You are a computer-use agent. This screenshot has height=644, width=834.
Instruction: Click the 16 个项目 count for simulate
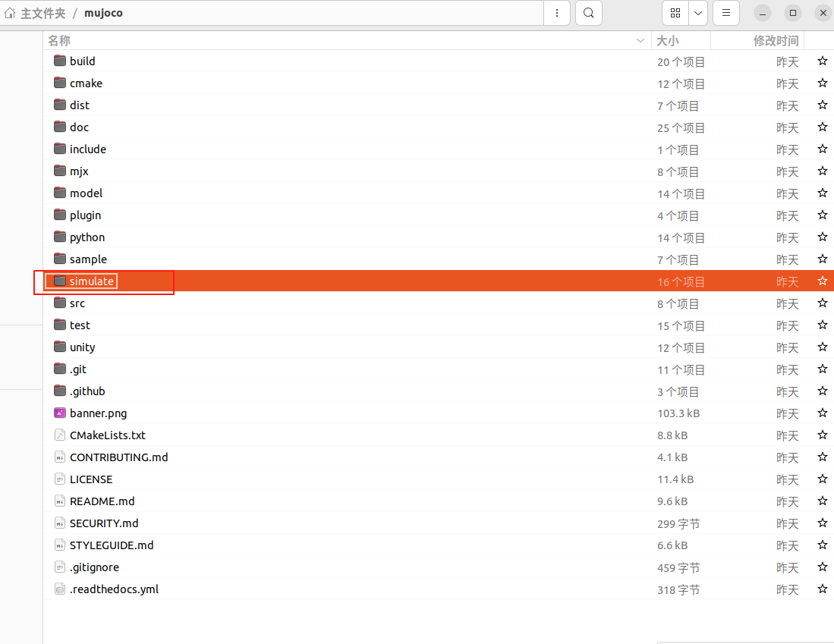pyautogui.click(x=681, y=282)
